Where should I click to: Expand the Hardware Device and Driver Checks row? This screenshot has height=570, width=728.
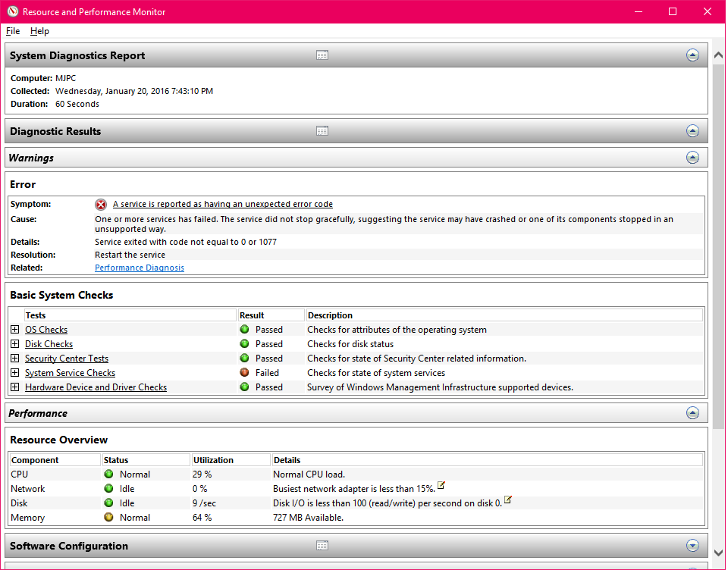pyautogui.click(x=15, y=387)
